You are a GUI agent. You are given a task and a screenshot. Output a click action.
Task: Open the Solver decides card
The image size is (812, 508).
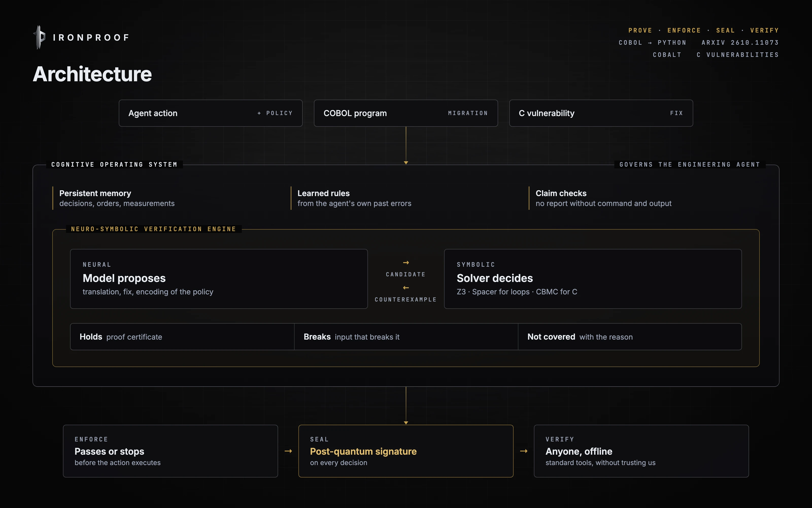click(x=593, y=279)
